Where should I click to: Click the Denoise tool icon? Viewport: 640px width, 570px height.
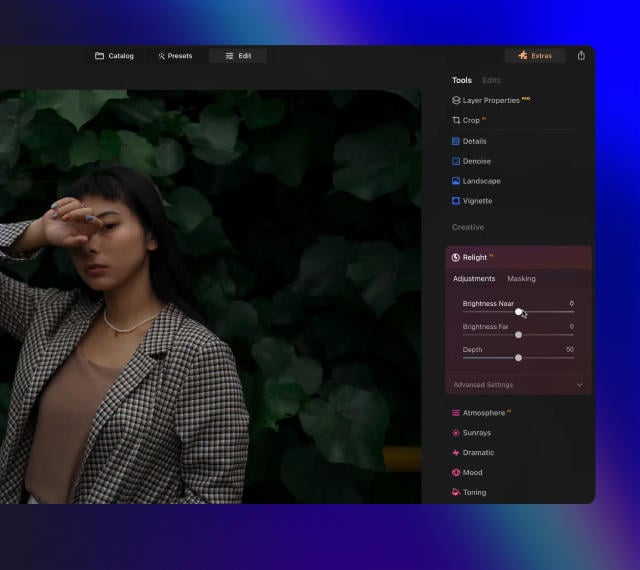[x=456, y=161]
